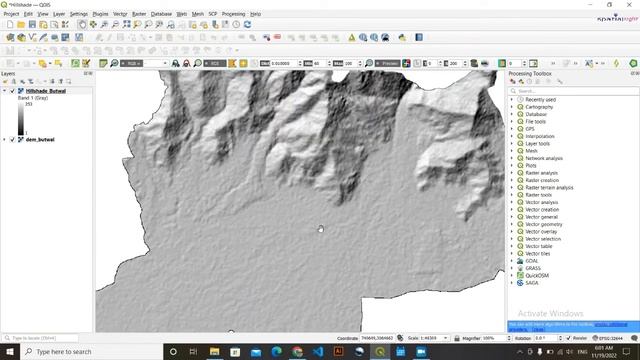Activate Pan Map to Selection tool

click(93, 24)
